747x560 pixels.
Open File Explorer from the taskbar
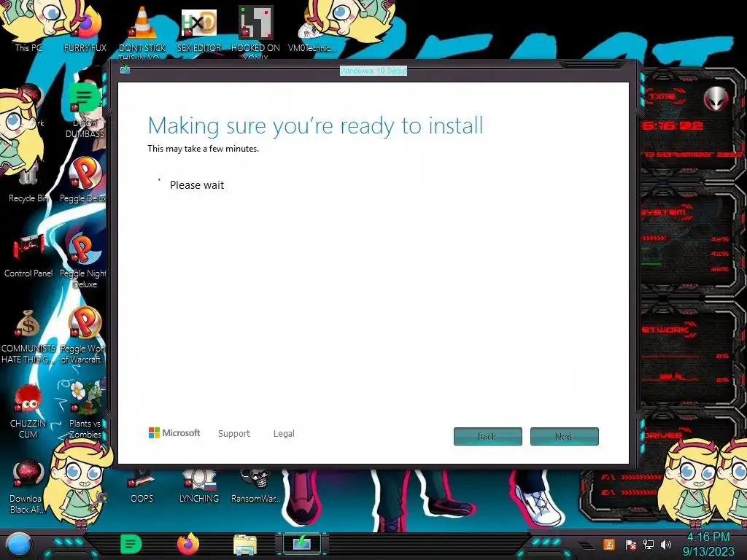click(x=245, y=545)
